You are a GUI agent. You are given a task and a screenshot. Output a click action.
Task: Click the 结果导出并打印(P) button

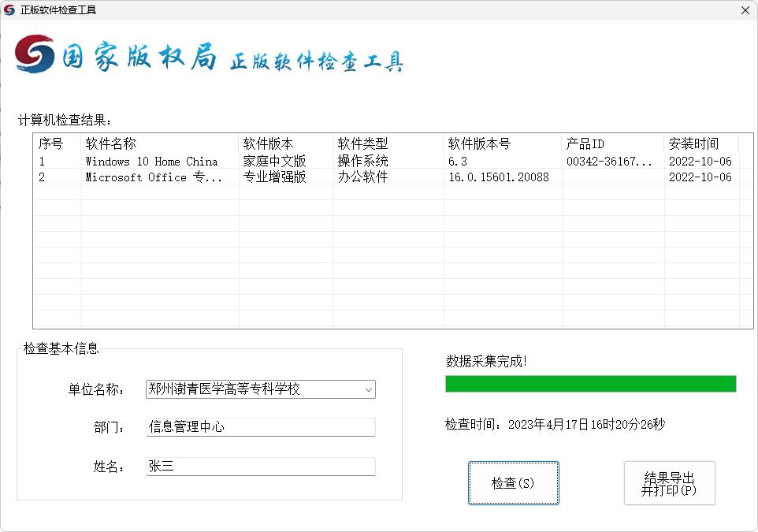669,482
